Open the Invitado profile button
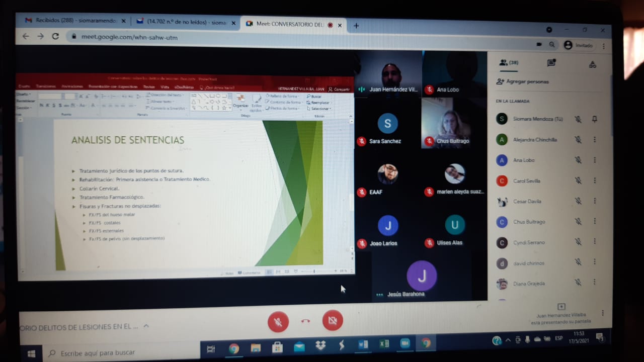The height and width of the screenshot is (362, 644). point(578,45)
